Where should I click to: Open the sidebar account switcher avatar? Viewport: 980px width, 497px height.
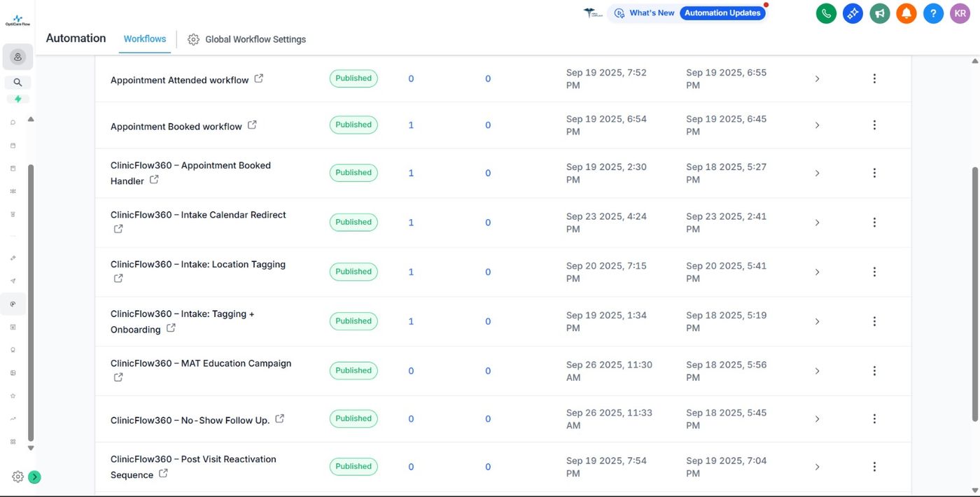pos(17,57)
